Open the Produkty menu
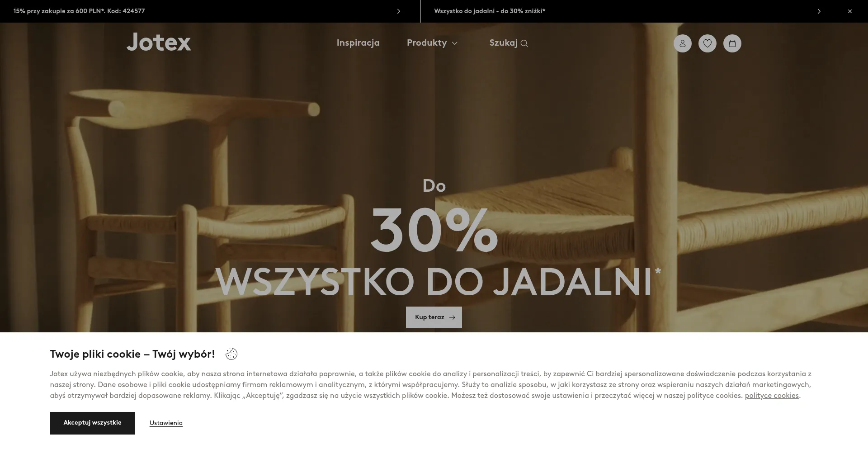Screen dimensions: 868x449 tap(427, 43)
